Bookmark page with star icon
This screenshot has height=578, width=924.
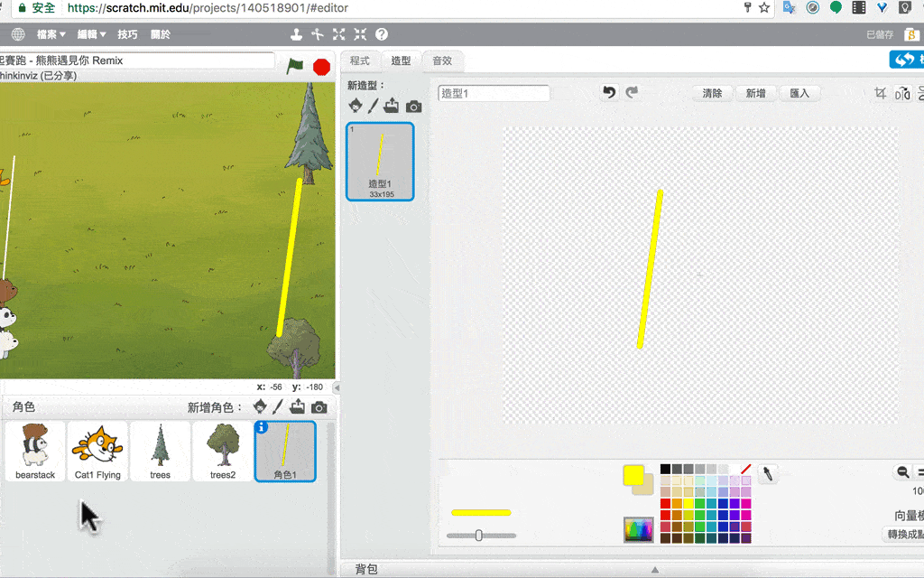pos(764,7)
